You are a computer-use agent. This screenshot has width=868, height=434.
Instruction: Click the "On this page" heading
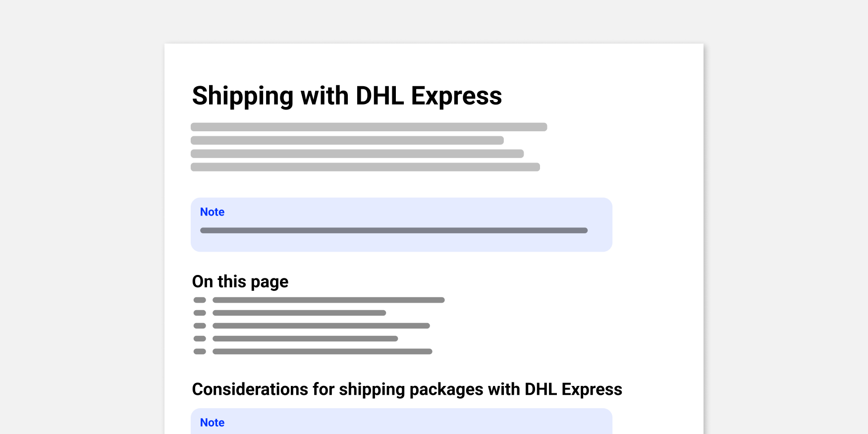tap(240, 281)
